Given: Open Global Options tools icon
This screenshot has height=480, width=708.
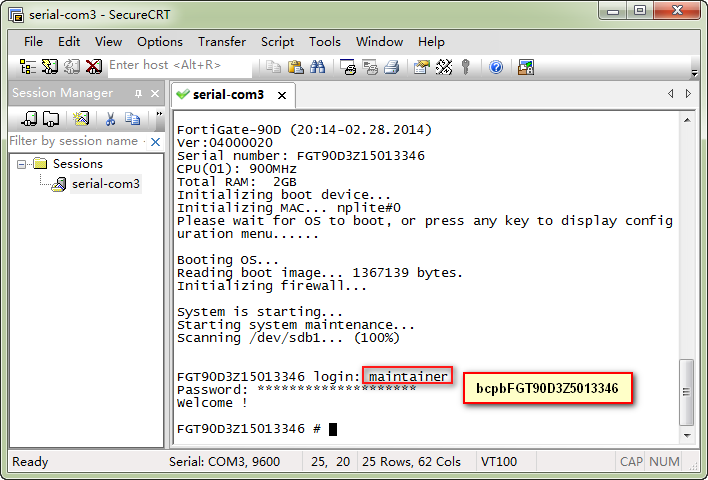Looking at the screenshot, I should tap(444, 67).
